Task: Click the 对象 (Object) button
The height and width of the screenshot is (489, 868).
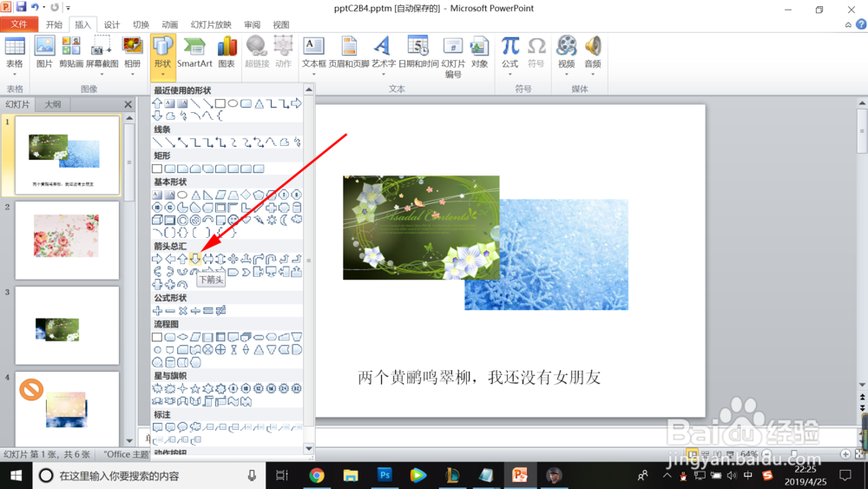Action: pos(479,52)
